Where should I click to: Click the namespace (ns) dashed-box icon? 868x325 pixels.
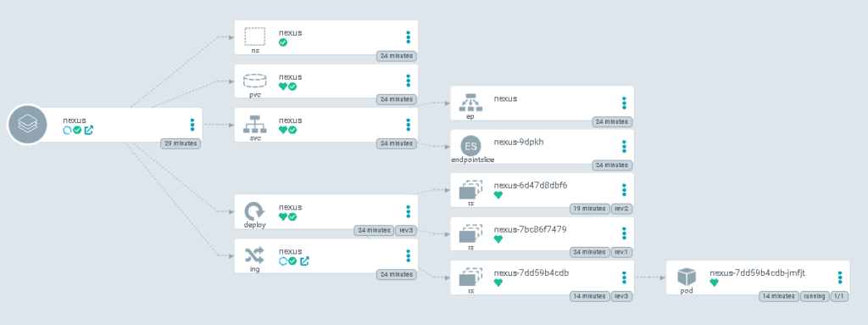254,37
